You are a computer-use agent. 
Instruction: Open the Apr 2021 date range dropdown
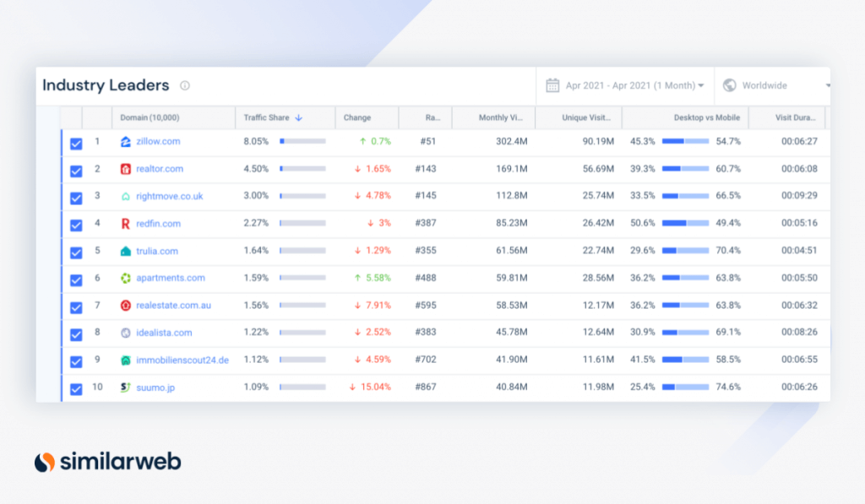click(x=625, y=85)
